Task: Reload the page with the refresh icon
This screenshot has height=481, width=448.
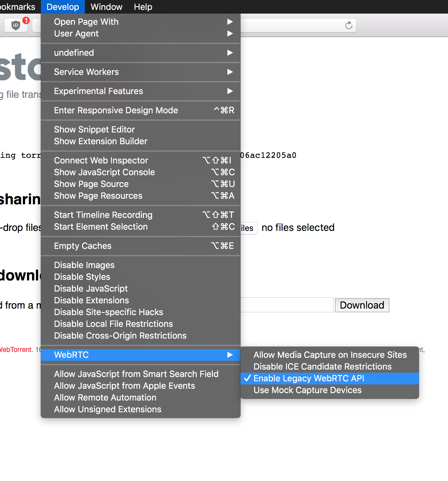Action: 349,25
